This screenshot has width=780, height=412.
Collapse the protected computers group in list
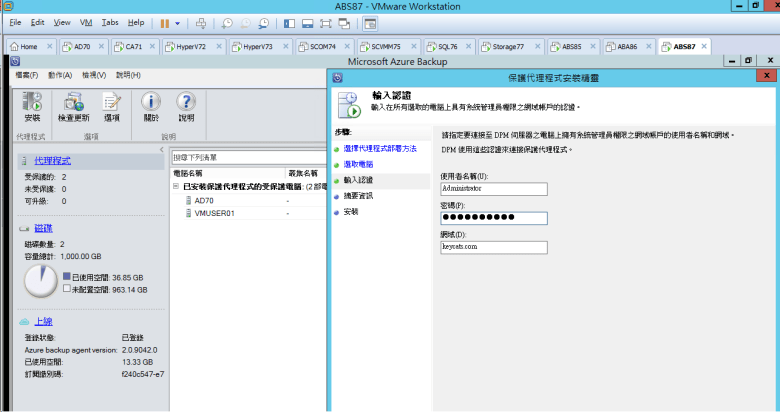coord(176,186)
